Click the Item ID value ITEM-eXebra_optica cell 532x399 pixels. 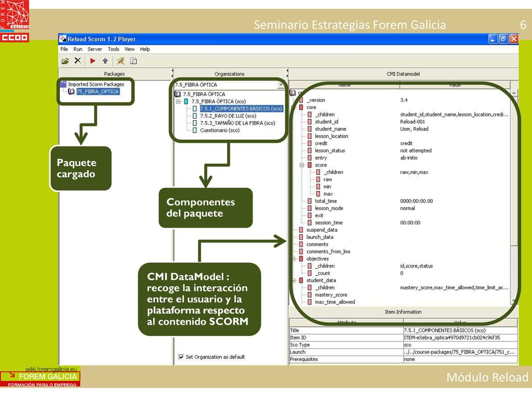[460, 338]
